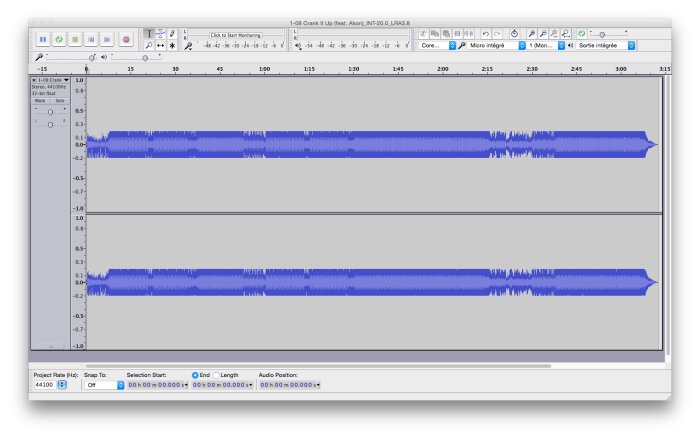Screen dimensions: 700x439
Task: Open recording meter microphone options
Action: pyautogui.click(x=188, y=46)
